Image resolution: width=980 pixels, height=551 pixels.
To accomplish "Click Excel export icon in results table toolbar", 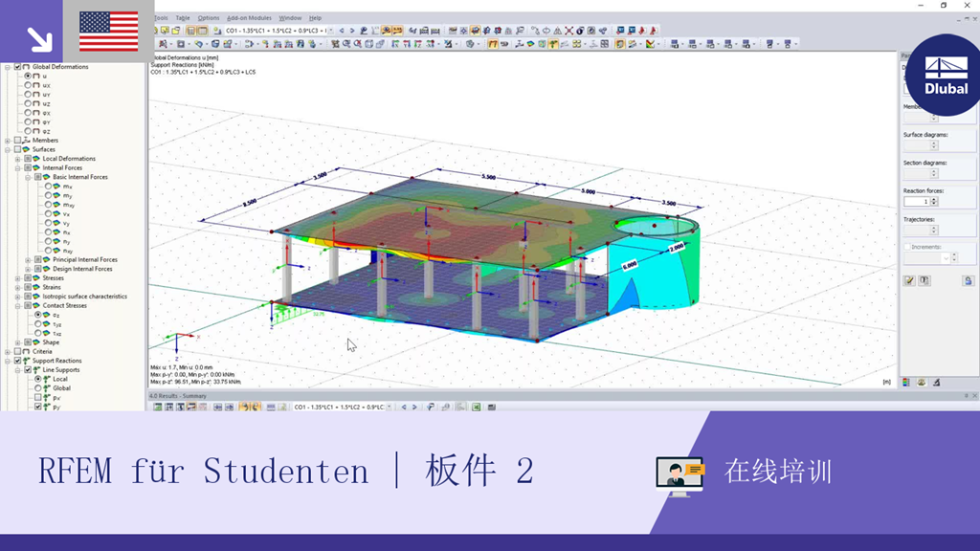I will 477,408.
